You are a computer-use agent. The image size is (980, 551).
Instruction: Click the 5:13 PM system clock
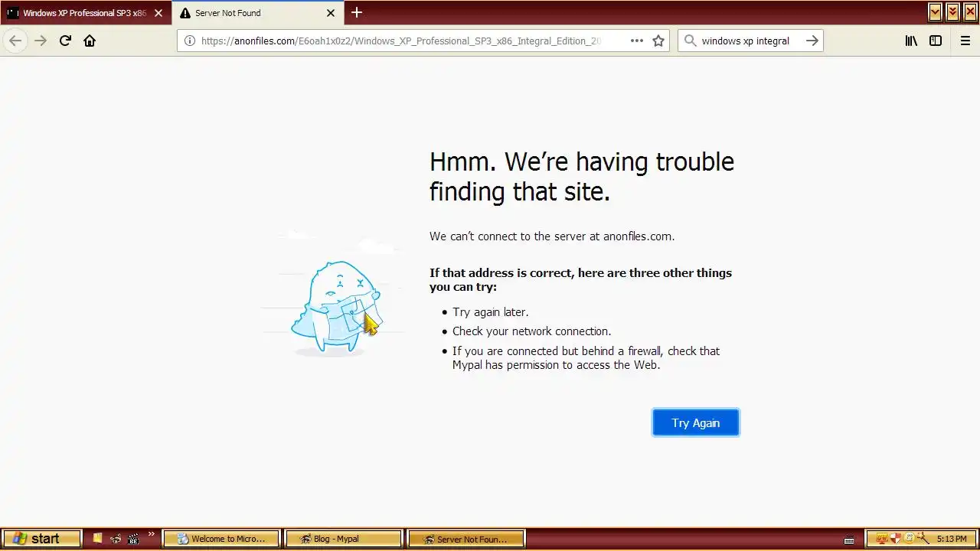[952, 540]
